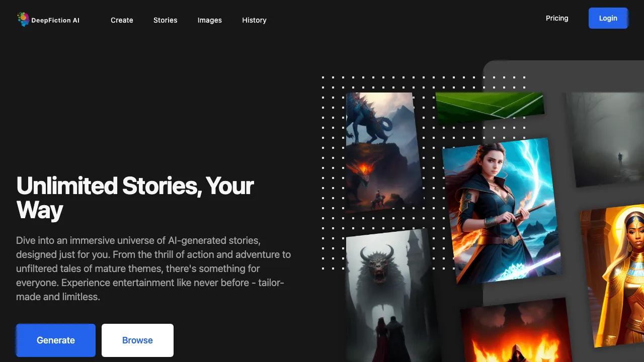Open the Create menu item
The width and height of the screenshot is (644, 362).
(122, 20)
